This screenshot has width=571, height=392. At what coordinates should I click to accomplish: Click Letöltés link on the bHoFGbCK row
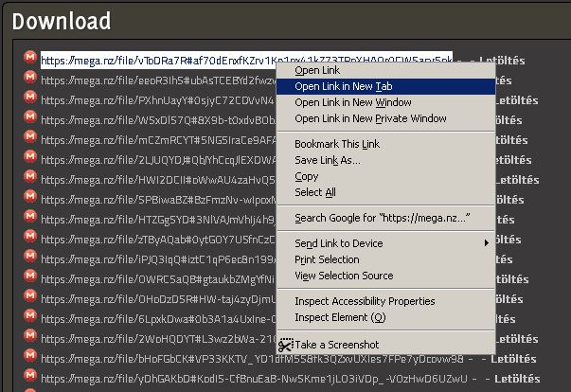(504, 359)
